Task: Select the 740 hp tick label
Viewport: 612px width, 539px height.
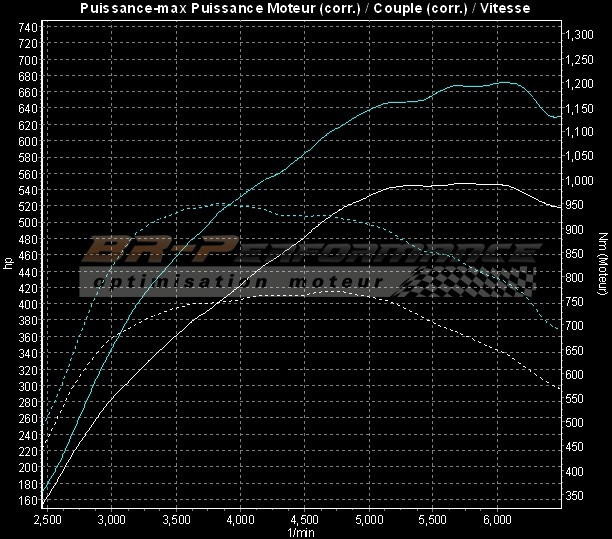Action: tap(27, 27)
